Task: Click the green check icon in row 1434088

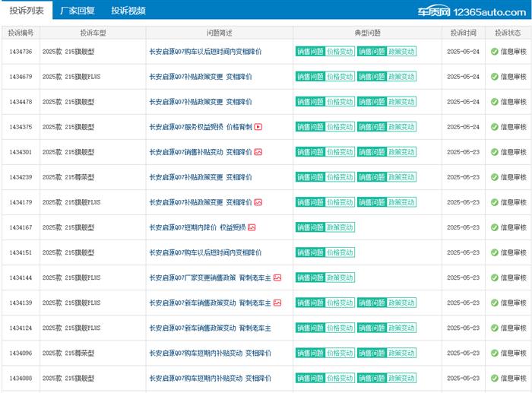Action: (495, 378)
